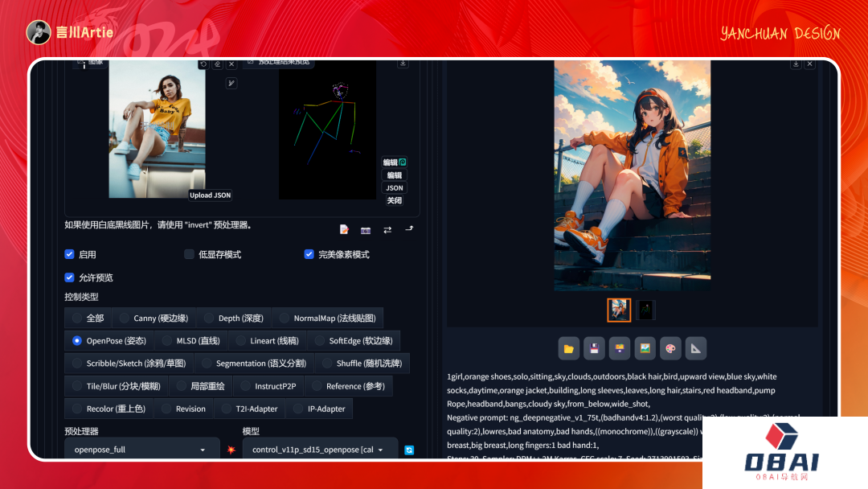Click the Upload JSON button
The width and height of the screenshot is (868, 489).
click(211, 195)
